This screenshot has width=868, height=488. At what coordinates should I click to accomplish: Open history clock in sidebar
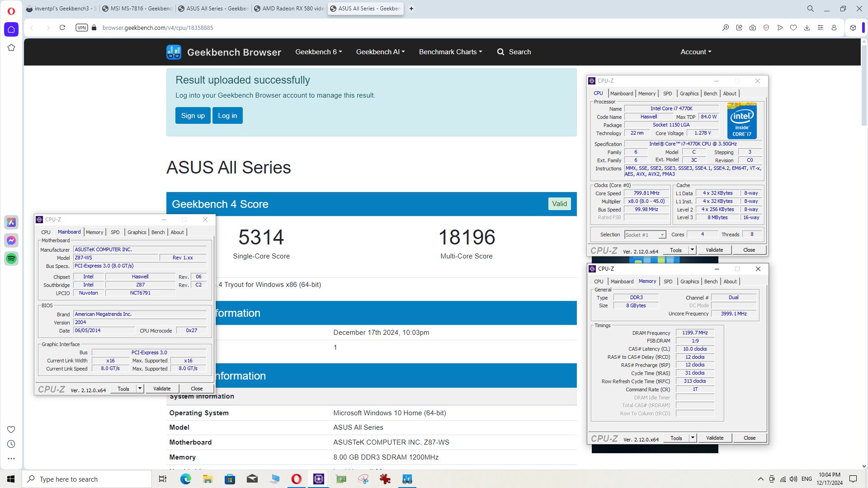[11, 444]
